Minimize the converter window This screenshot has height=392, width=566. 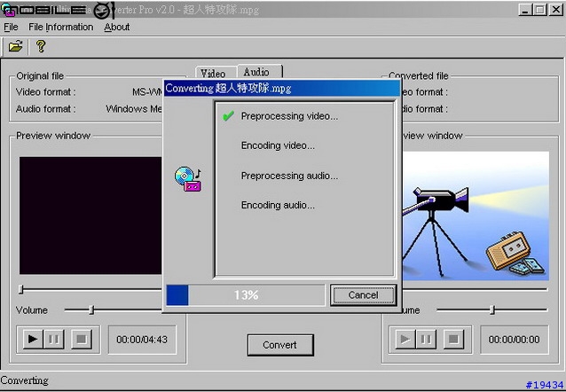(525, 10)
